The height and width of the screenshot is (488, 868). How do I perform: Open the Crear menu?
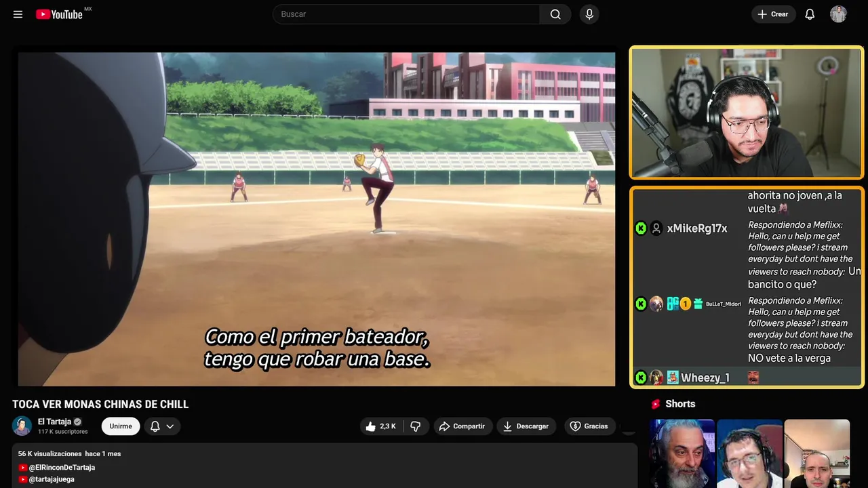[773, 14]
